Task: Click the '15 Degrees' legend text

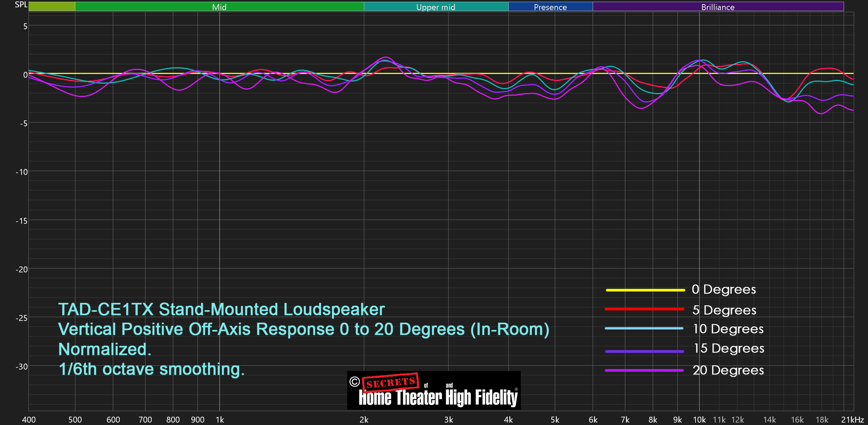Action: click(729, 348)
